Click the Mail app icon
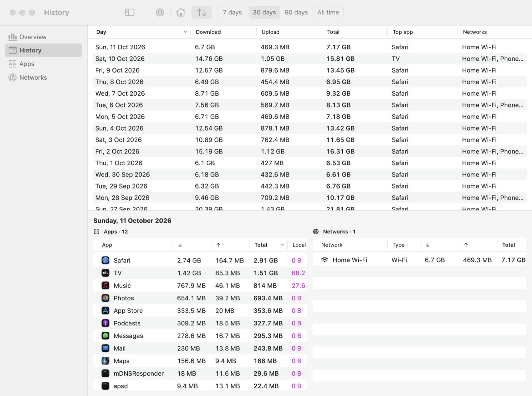 (x=105, y=348)
